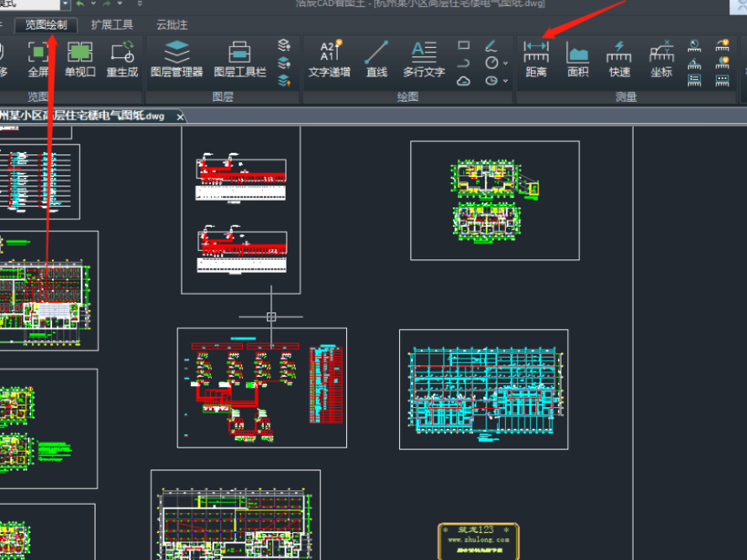Image resolution: width=747 pixels, height=560 pixels.
Task: Select the 多行文字 multiline text tool
Action: tap(424, 59)
